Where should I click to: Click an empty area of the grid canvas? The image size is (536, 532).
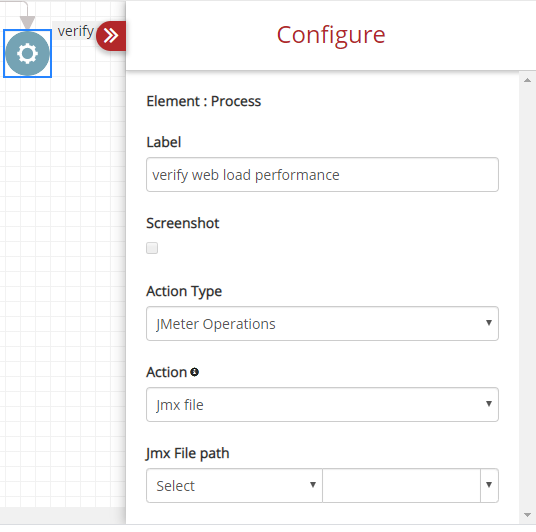(x=62, y=274)
